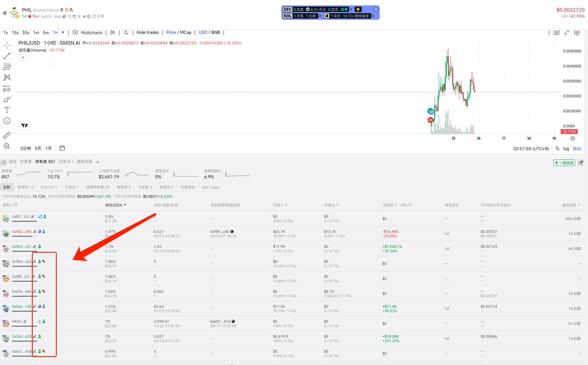
Task: Click the M marker on the chart
Action: [431, 112]
